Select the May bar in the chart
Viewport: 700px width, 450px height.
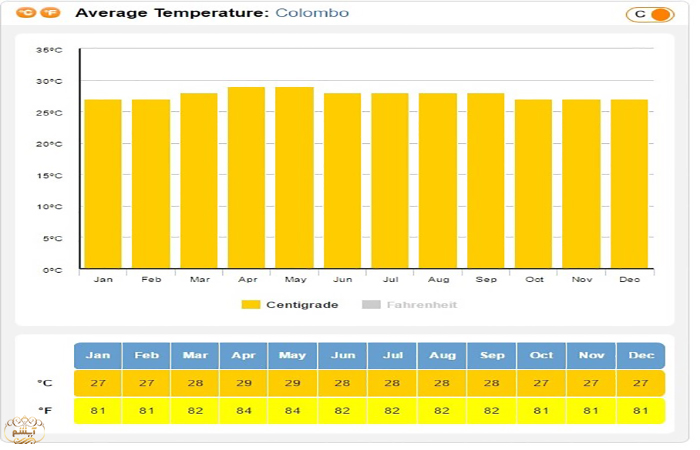point(294,178)
